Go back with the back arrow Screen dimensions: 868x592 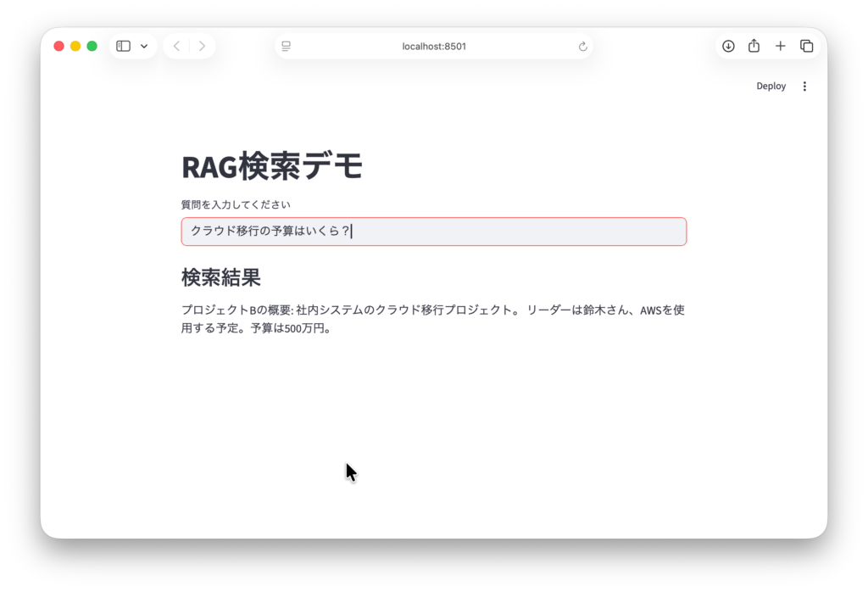click(x=176, y=46)
